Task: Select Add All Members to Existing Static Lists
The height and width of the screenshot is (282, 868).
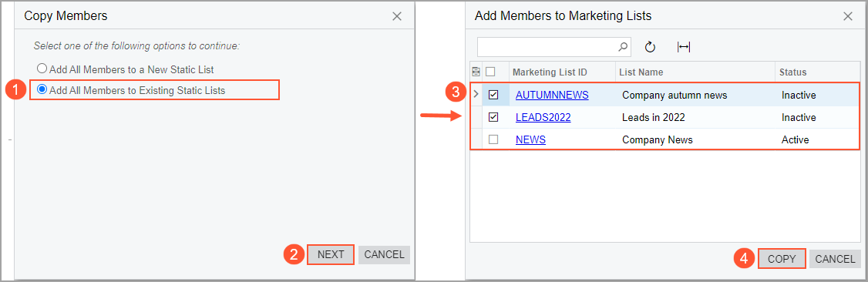Action: 130,90
